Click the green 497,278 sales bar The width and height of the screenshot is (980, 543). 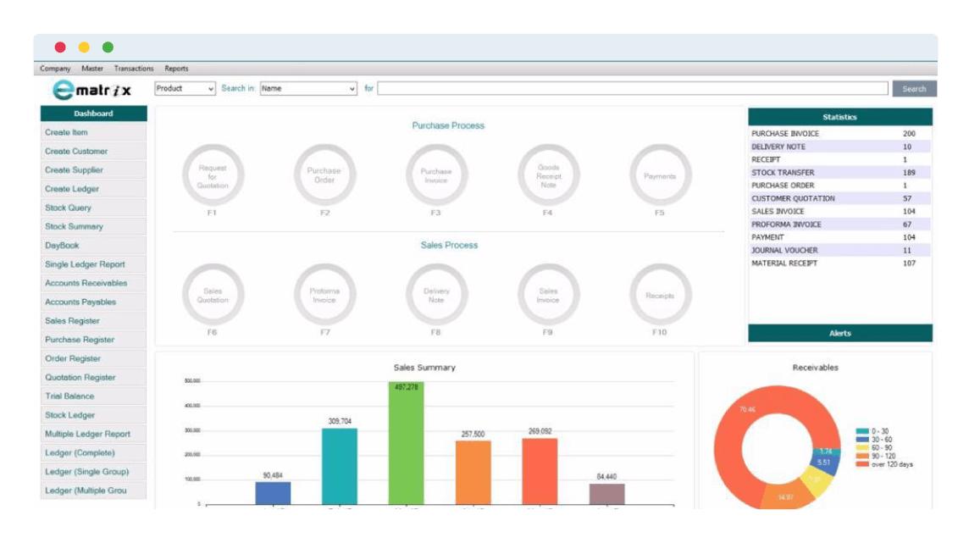(x=406, y=445)
